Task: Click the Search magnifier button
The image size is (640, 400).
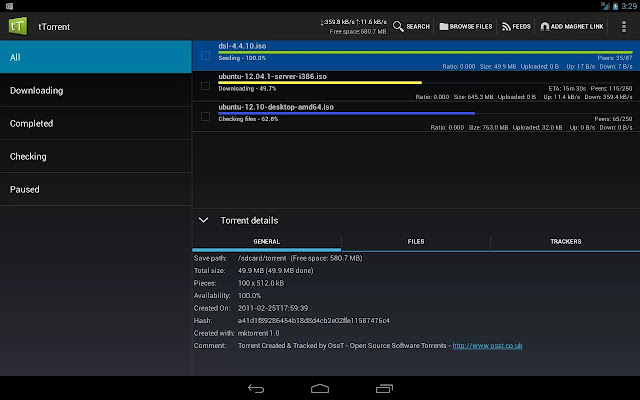Action: [x=411, y=27]
